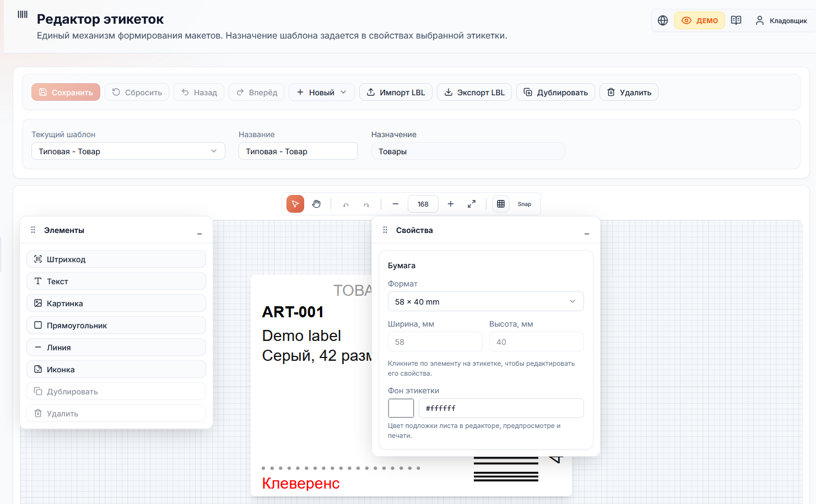
Task: Open Текущий шаблон dropdown
Action: coord(128,151)
